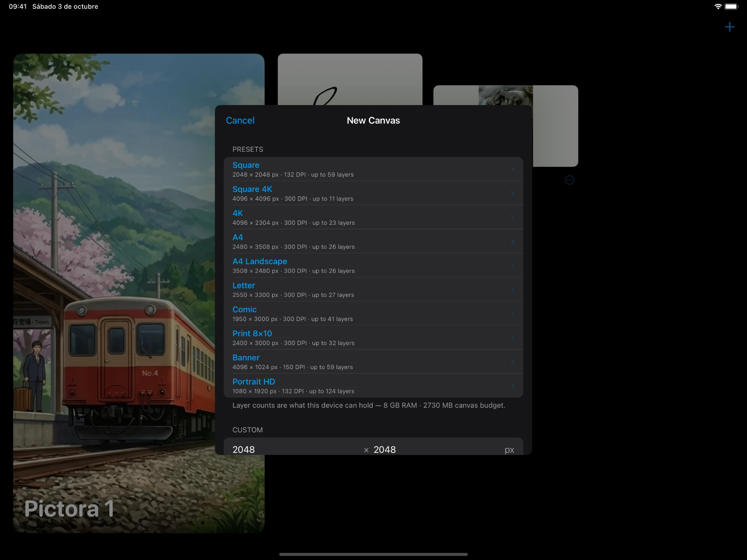
Task: Open the gray sketch canvas thumbnail
Action: point(350,79)
